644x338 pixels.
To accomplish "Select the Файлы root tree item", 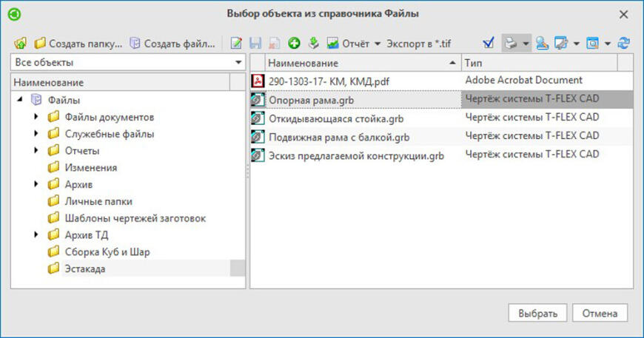I will pyautogui.click(x=64, y=100).
